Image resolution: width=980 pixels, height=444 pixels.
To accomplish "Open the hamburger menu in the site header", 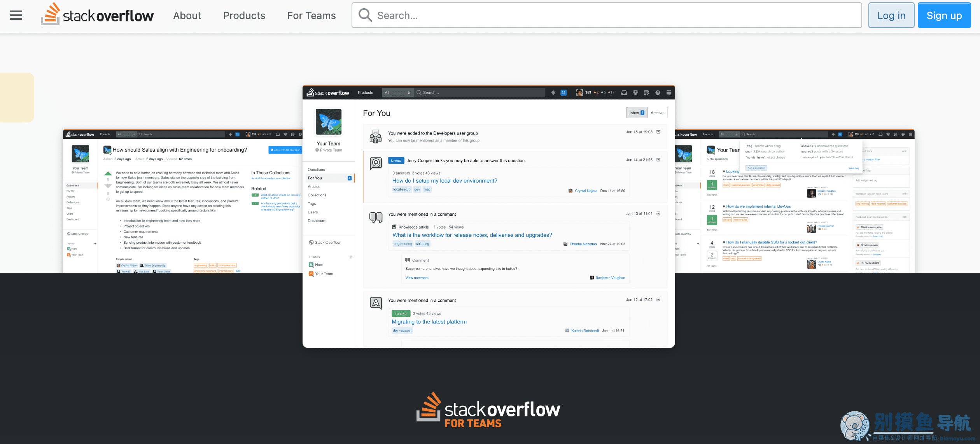I will [x=16, y=16].
